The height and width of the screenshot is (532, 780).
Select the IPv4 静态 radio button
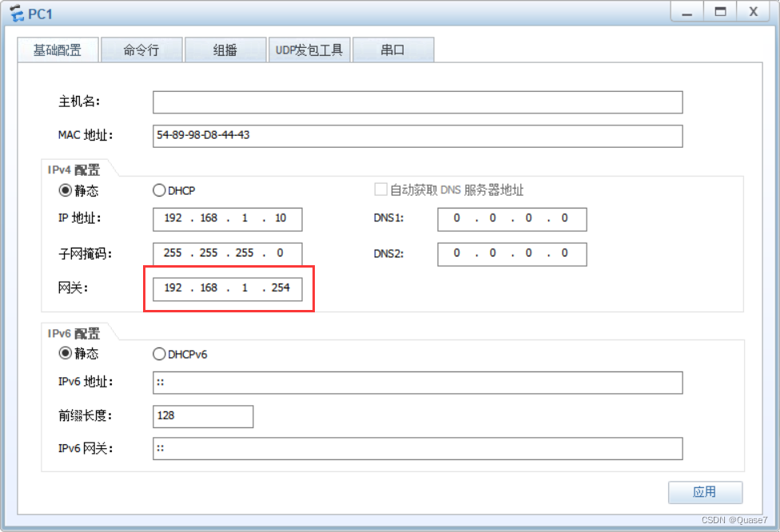(66, 190)
